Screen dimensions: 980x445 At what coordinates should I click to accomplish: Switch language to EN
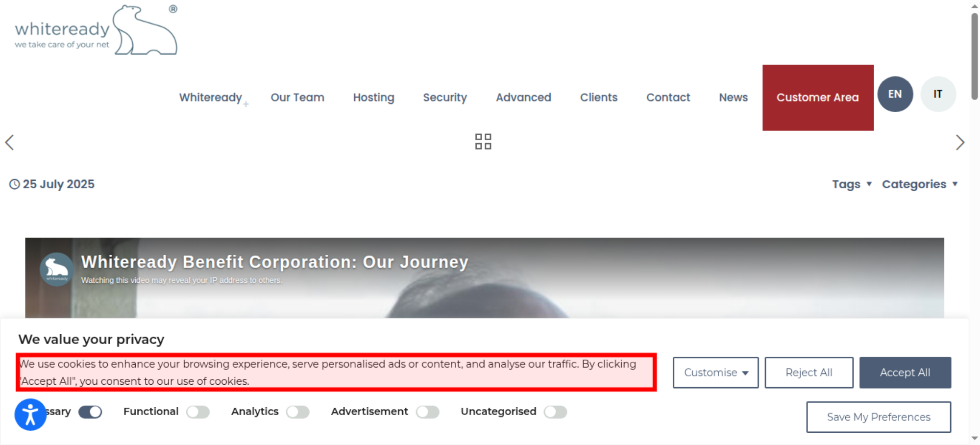click(x=895, y=94)
